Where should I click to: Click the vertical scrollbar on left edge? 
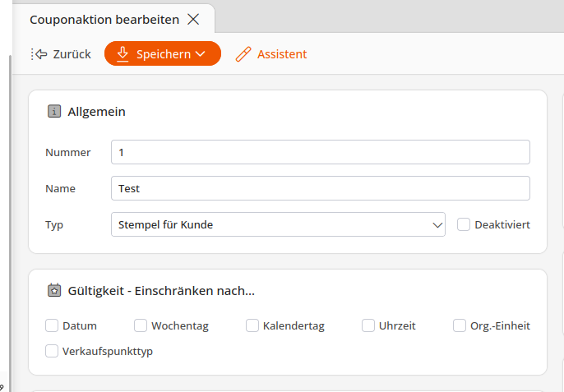(x=10, y=223)
